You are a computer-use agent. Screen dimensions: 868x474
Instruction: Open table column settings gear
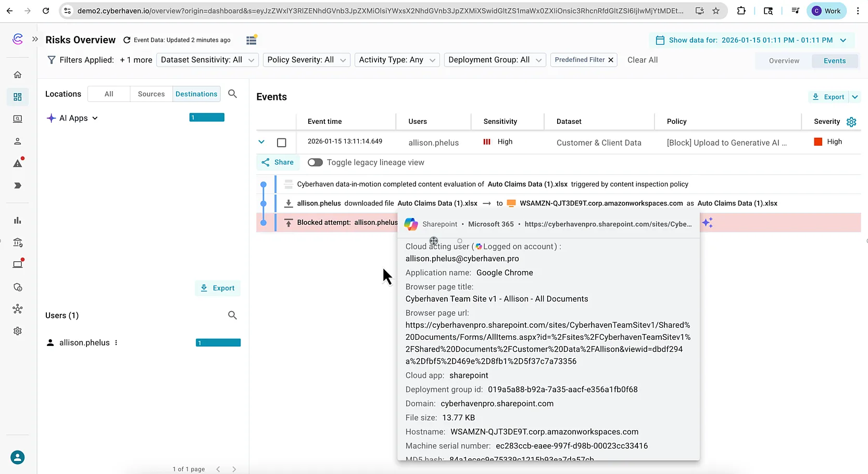[x=851, y=122]
